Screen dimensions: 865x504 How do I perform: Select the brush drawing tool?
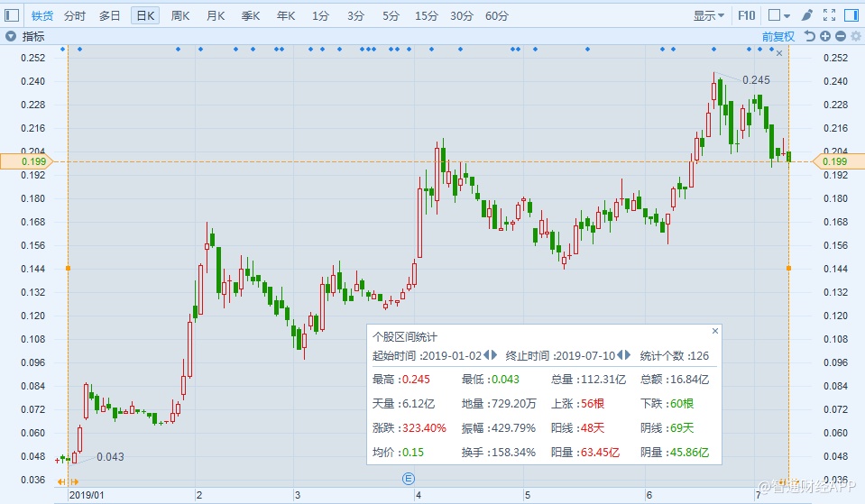click(806, 15)
